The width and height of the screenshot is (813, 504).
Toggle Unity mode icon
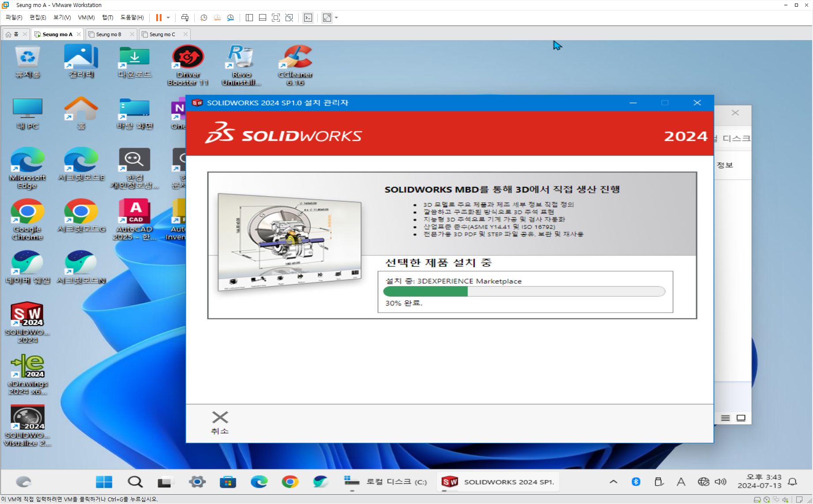(x=289, y=18)
